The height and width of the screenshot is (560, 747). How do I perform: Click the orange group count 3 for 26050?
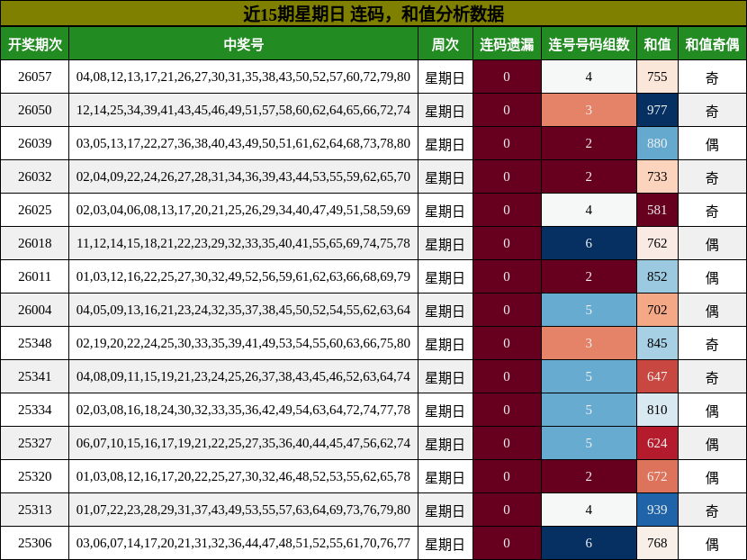(x=588, y=110)
